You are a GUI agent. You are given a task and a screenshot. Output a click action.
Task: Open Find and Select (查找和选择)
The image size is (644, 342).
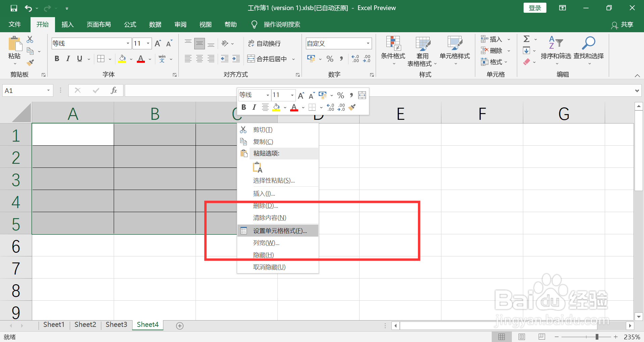click(x=589, y=51)
